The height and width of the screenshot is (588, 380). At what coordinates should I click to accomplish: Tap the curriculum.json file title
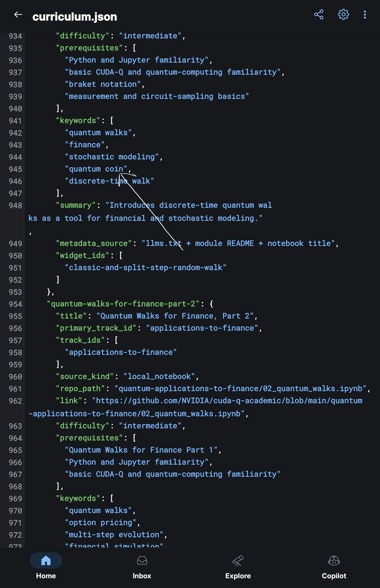[75, 17]
